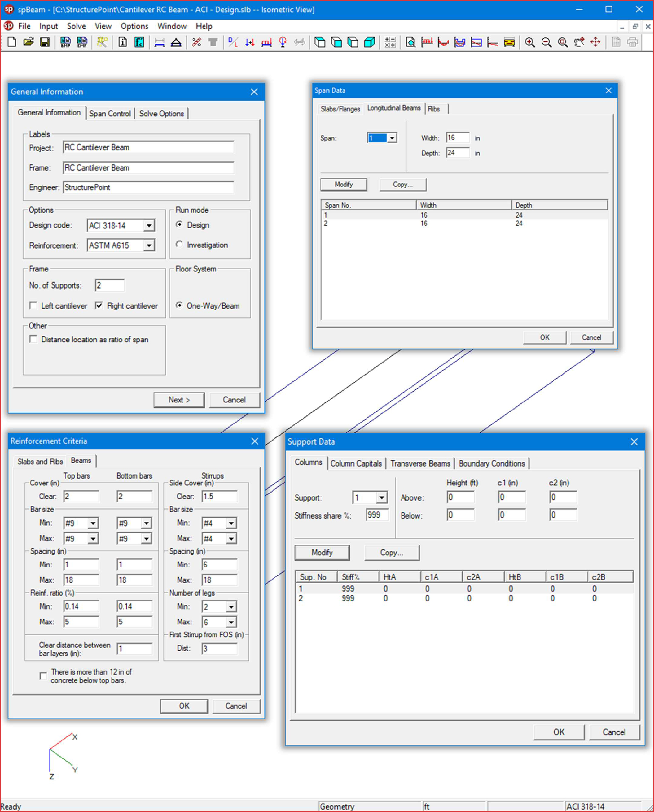Viewport: 654px width, 812px height.
Task: Click the Open file folder icon
Action: [28, 42]
